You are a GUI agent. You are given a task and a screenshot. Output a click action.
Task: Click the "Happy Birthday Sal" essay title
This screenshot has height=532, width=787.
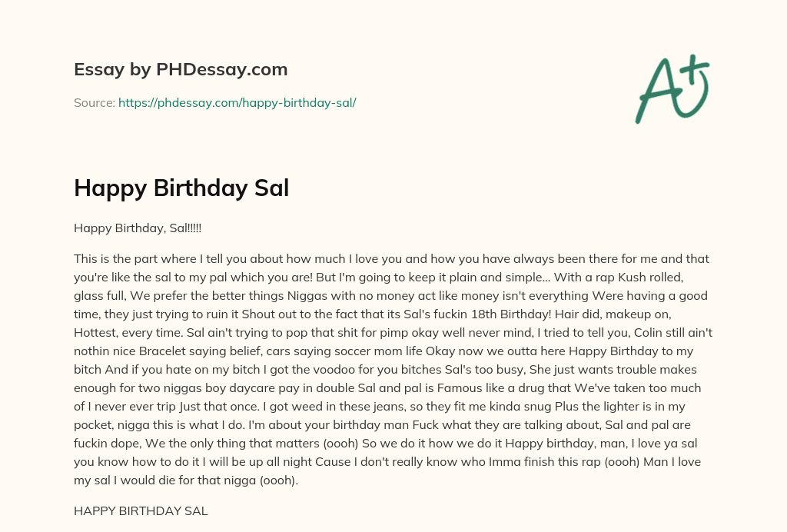(x=181, y=188)
